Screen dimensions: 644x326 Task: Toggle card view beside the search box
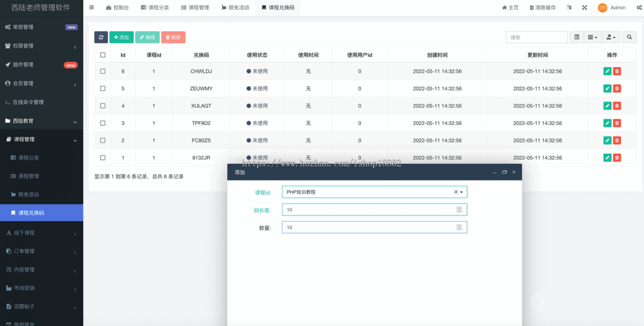pos(577,37)
